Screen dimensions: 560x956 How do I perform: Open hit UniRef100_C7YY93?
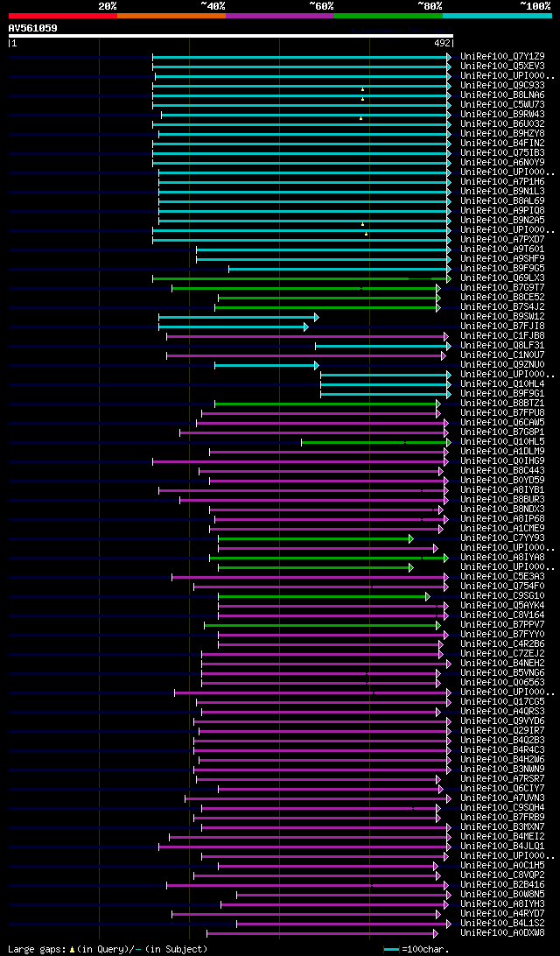[503, 538]
